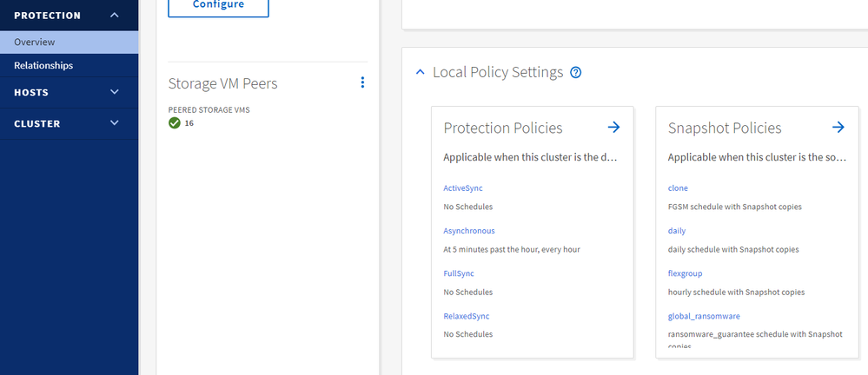Open the daily snapshot policy

[677, 231]
